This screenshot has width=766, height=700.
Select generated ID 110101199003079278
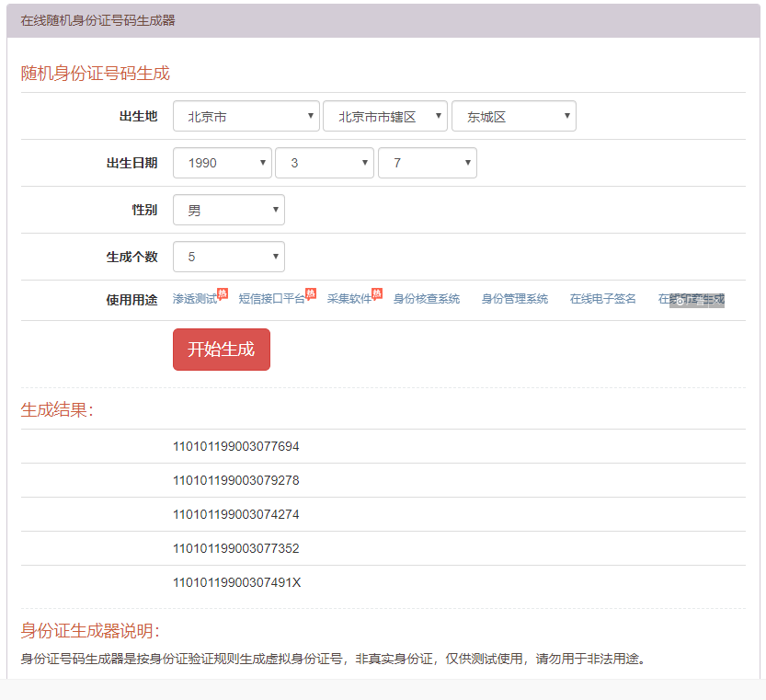(236, 480)
